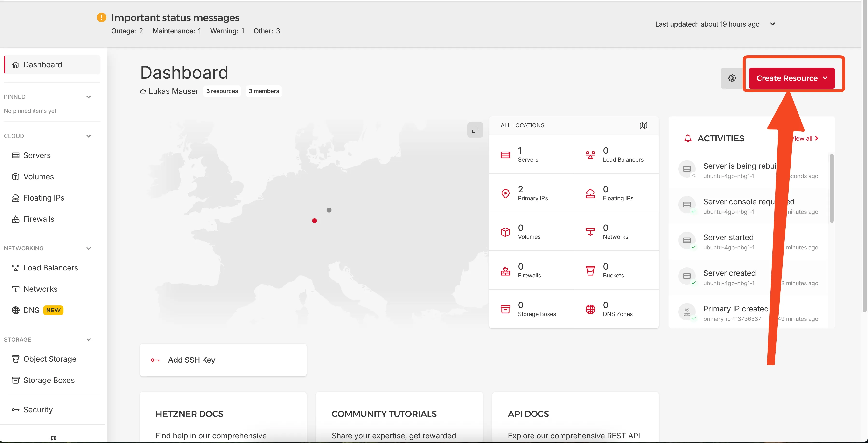Screen dimensions: 868x443
Task: Open the project settings gear icon
Action: click(732, 78)
